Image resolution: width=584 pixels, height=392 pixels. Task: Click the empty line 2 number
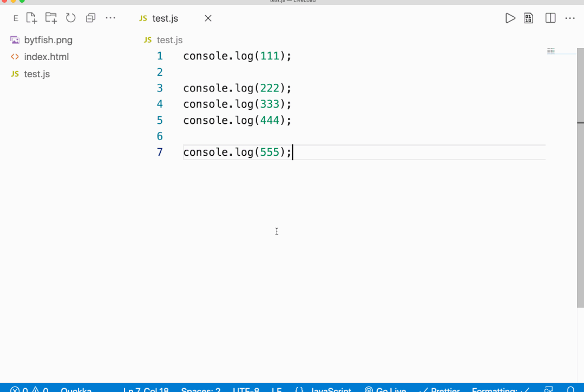[x=160, y=72]
